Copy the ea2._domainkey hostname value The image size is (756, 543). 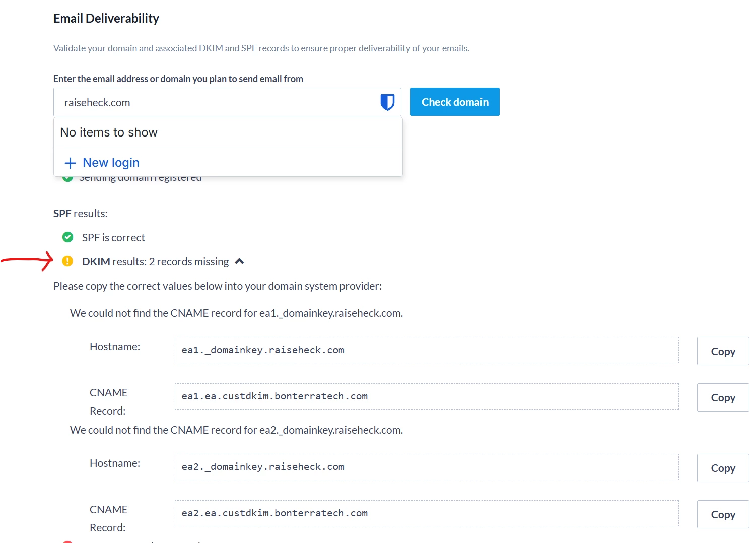[723, 468]
